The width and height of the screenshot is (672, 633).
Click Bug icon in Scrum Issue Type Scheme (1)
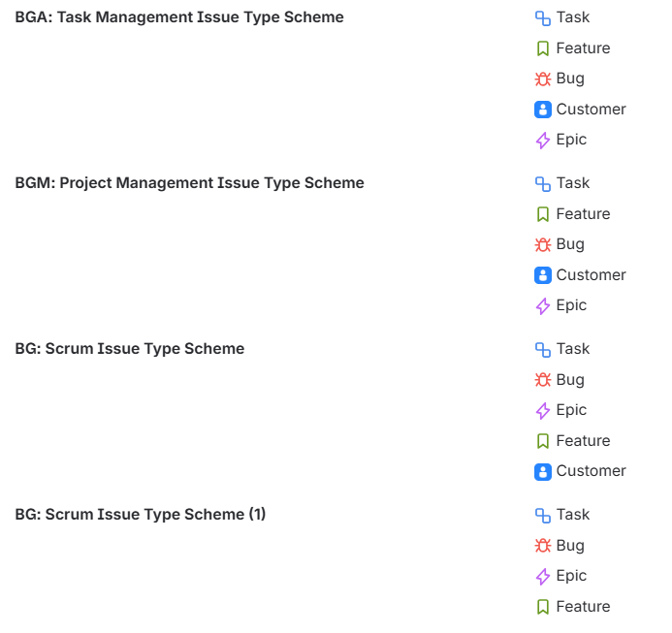click(x=543, y=547)
